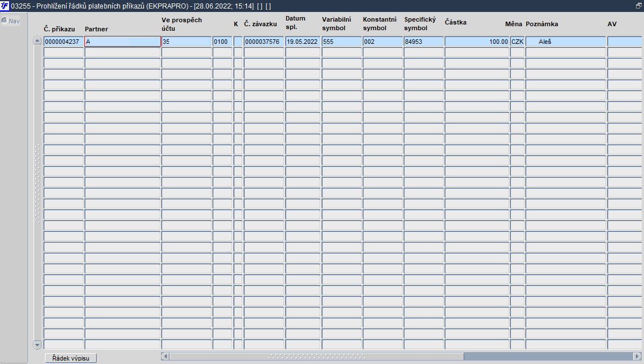The height and width of the screenshot is (364, 644).
Task: Select liability number 0000037576
Action: (x=263, y=42)
